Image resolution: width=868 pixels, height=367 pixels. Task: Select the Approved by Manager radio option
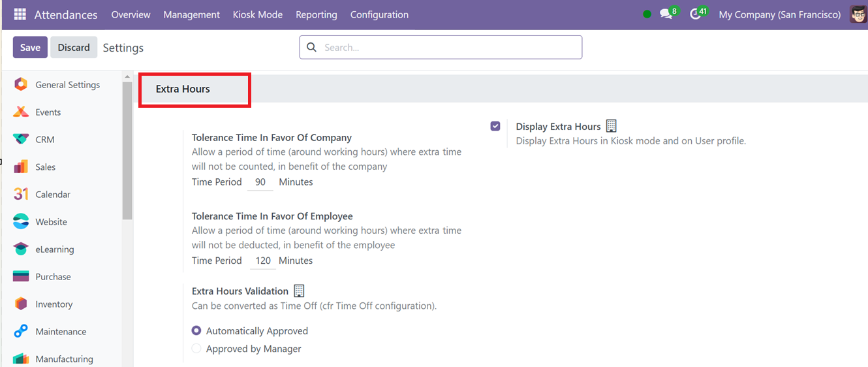tap(196, 349)
